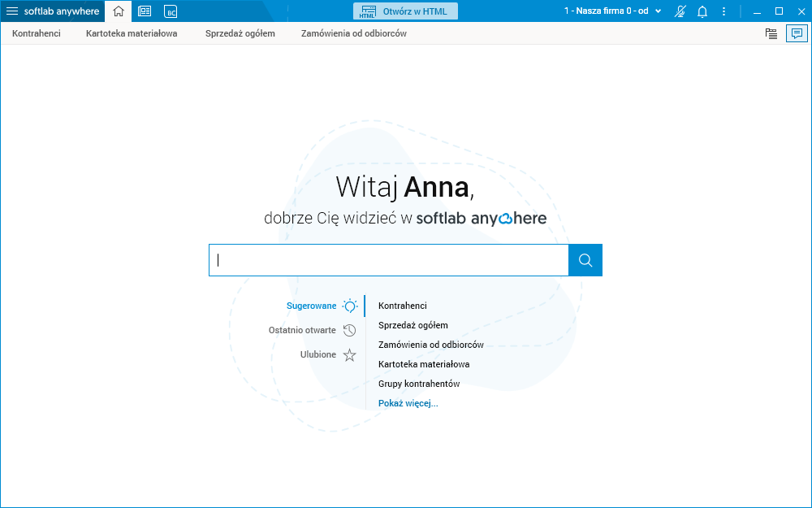Open Kartoteka materiałowa in suggested list

(x=424, y=364)
